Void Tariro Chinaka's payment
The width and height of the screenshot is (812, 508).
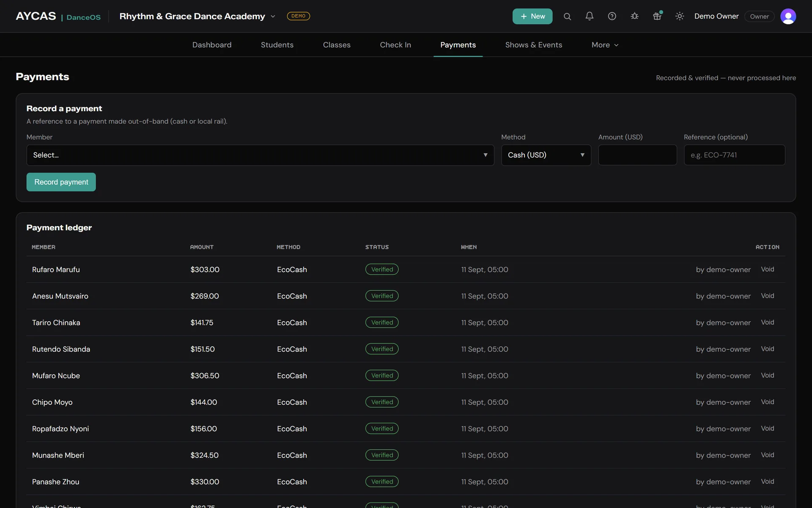(x=768, y=323)
